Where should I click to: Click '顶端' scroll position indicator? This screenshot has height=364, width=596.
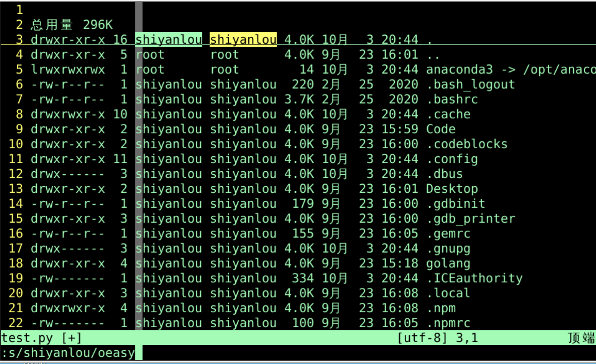click(x=581, y=338)
